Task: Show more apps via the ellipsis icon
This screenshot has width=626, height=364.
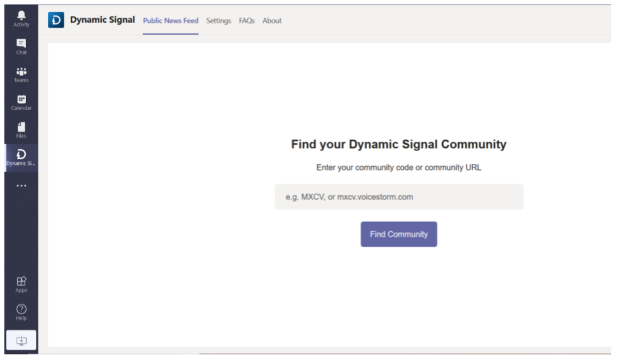Action: coord(21,186)
